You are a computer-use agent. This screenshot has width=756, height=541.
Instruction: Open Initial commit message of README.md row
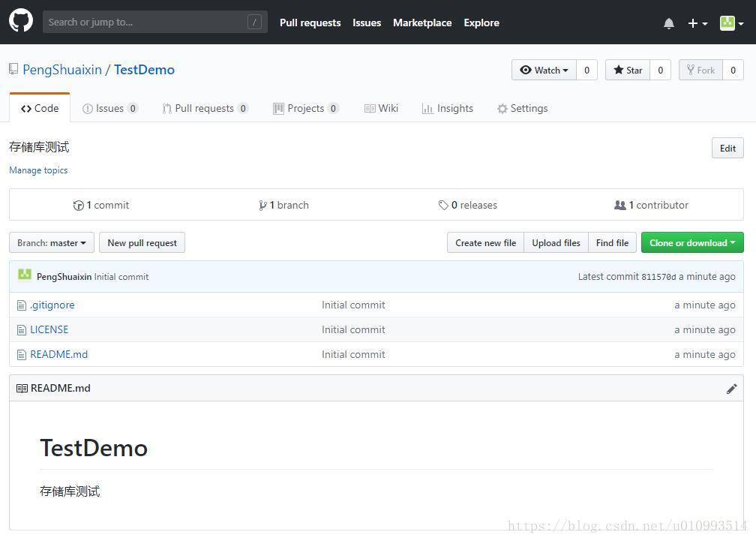(x=353, y=354)
